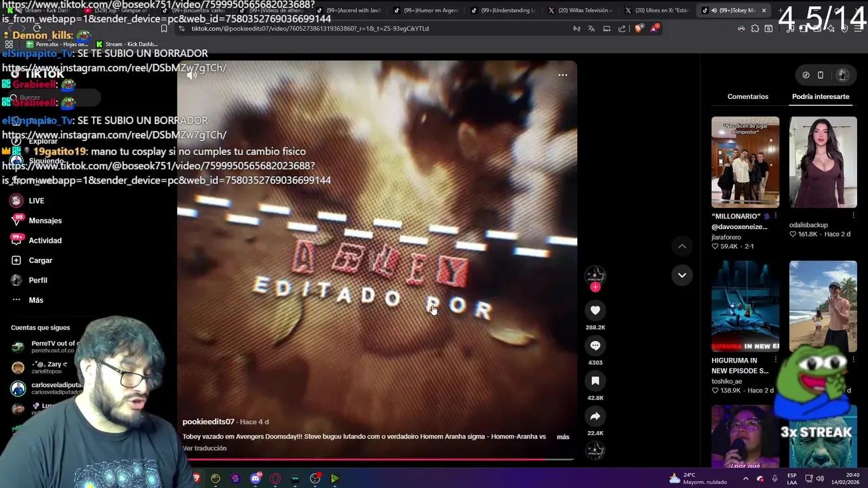The height and width of the screenshot is (488, 868).
Task: Open the browser extensions puzzle icon
Action: 755,28
